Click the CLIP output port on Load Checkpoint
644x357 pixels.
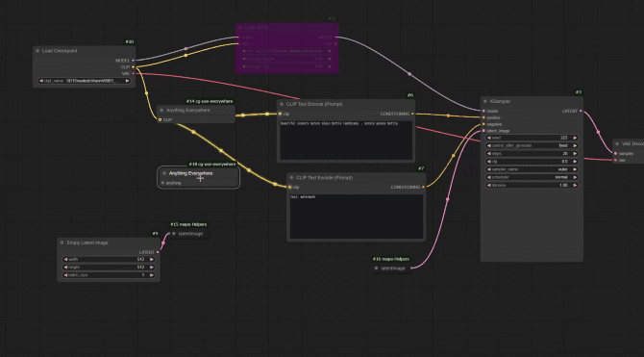(x=133, y=67)
